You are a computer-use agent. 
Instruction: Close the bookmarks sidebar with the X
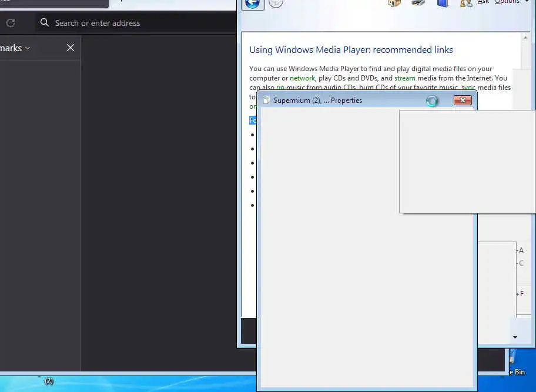point(71,48)
